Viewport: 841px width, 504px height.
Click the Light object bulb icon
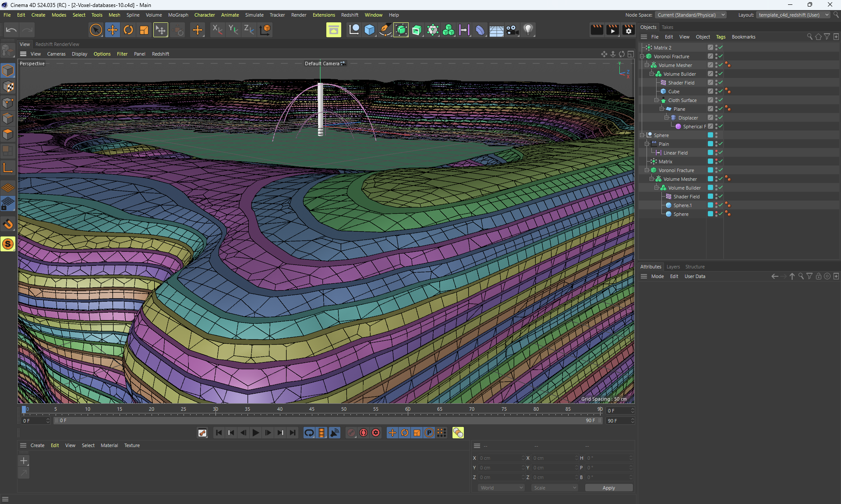tap(528, 30)
